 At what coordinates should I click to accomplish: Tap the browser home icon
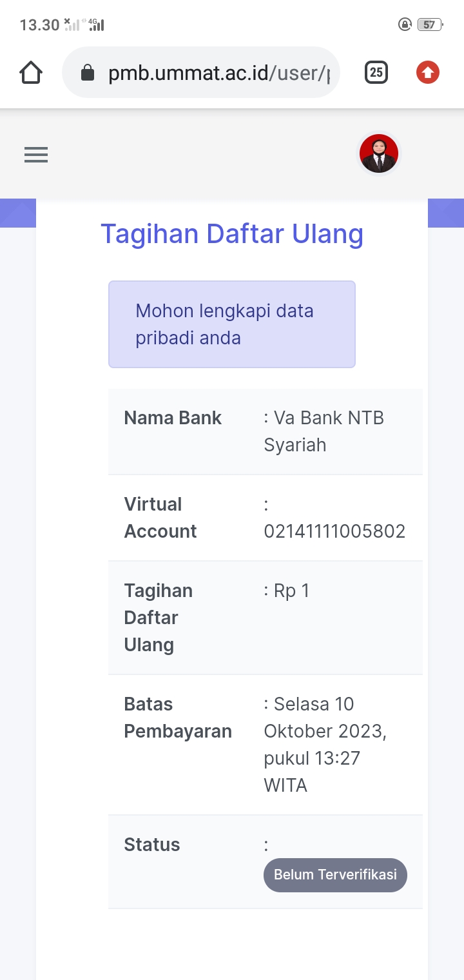pos(31,72)
